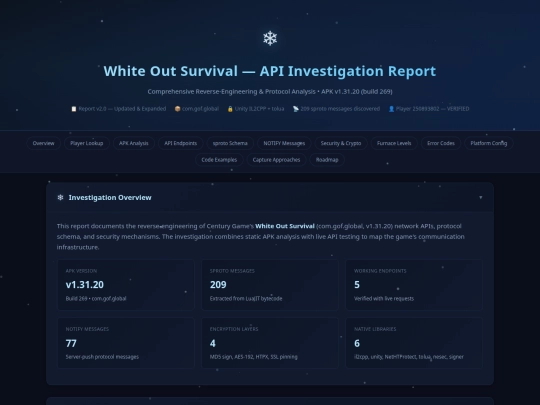Click the SPROTO MESSAGES value 209
Image resolution: width=540 pixels, height=405 pixels.
(x=218, y=285)
